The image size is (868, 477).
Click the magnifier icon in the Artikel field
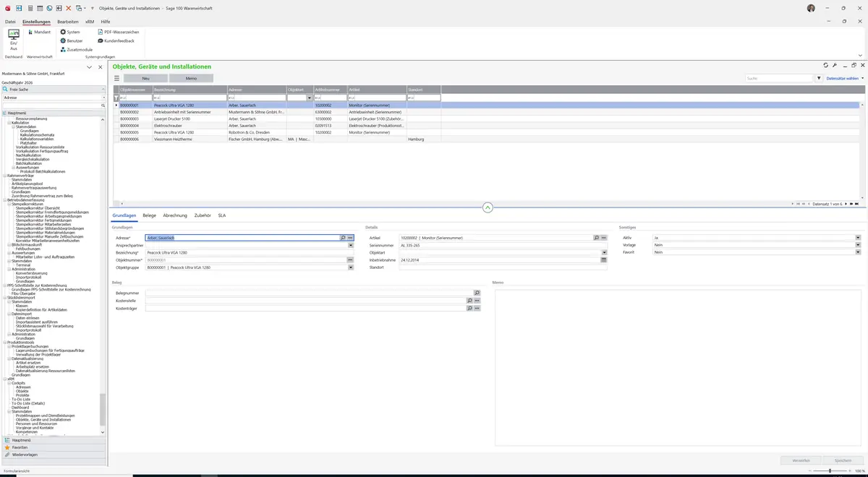(596, 238)
